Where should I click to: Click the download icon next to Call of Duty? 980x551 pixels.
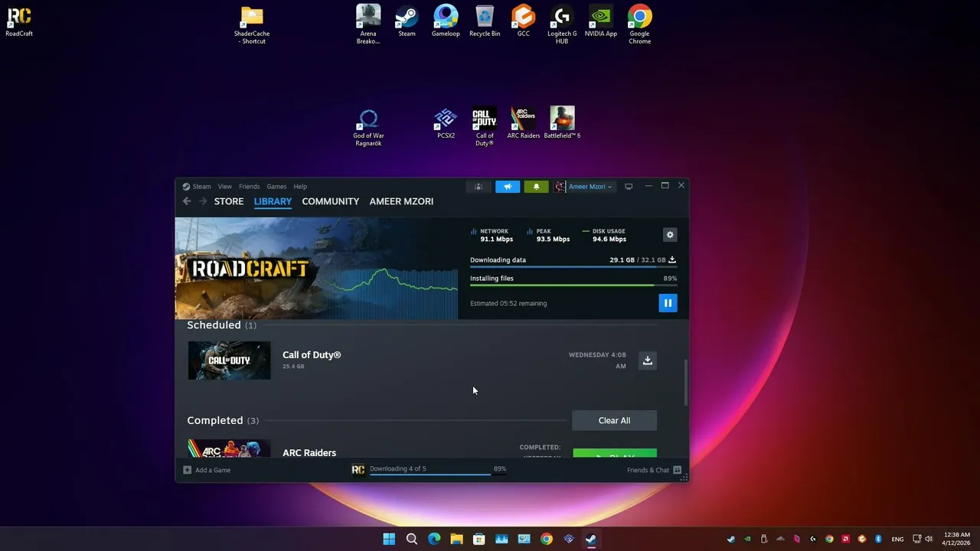(648, 360)
